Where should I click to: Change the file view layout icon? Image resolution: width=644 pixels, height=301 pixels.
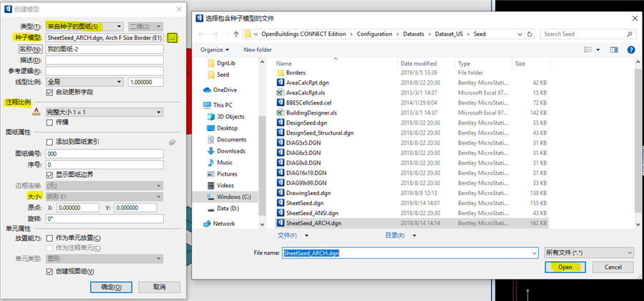pos(587,49)
